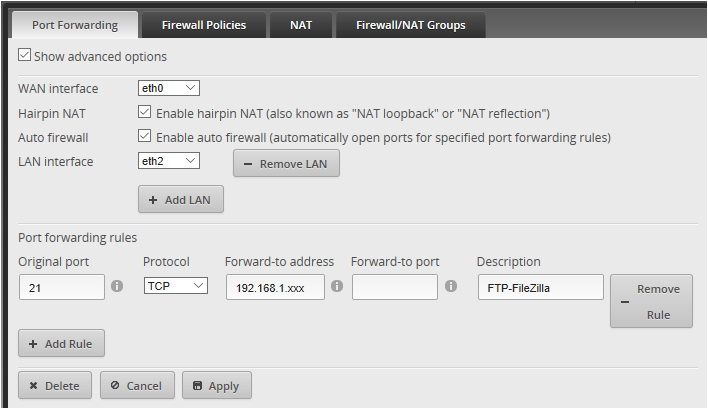The width and height of the screenshot is (708, 409).
Task: Click info icon beside Forward-to address
Action: [337, 286]
